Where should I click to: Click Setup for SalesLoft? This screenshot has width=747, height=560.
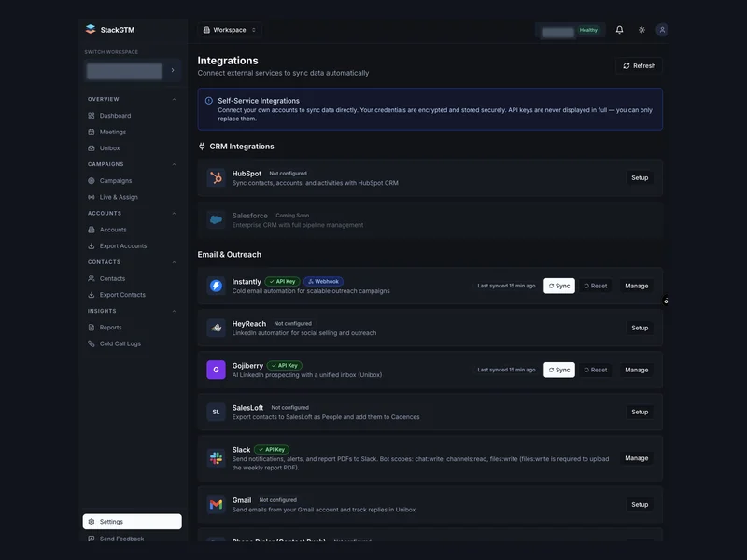click(x=640, y=412)
